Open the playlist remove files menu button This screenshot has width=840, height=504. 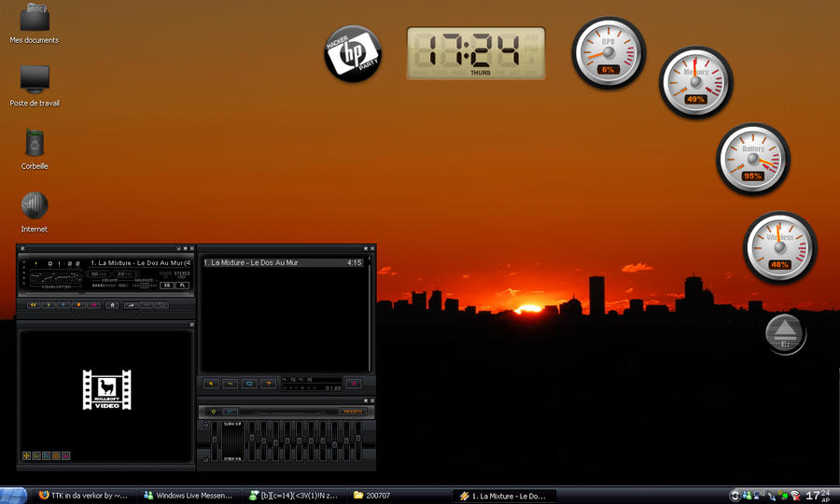point(230,383)
